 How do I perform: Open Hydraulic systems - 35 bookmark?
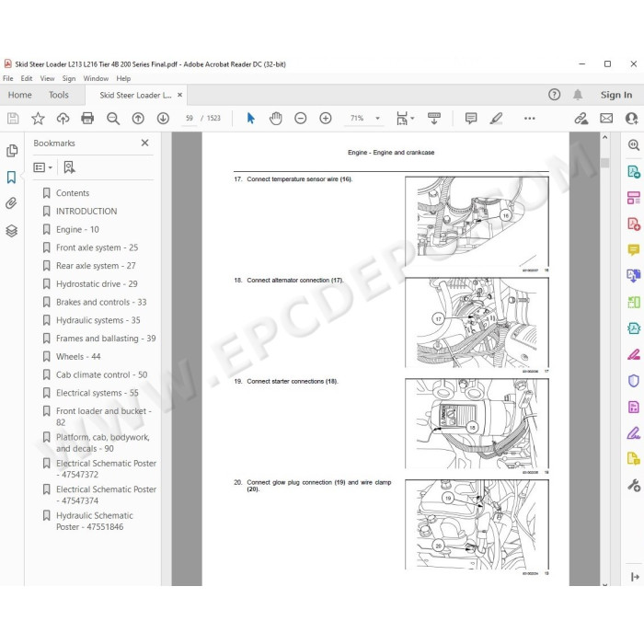pyautogui.click(x=98, y=320)
